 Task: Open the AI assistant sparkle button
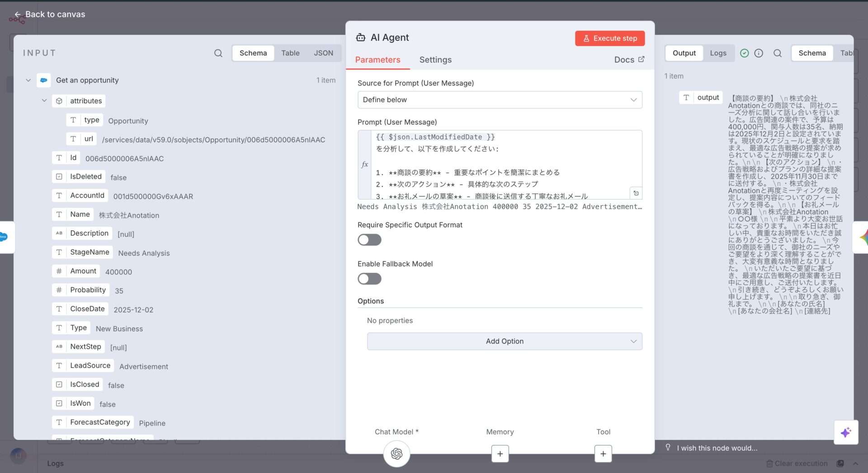845,432
